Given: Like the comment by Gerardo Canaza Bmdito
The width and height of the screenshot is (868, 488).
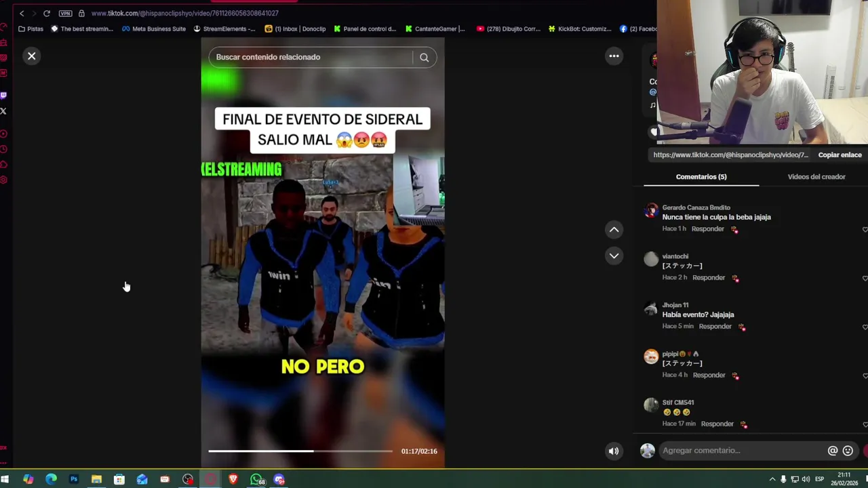Looking at the screenshot, I should [x=865, y=229].
